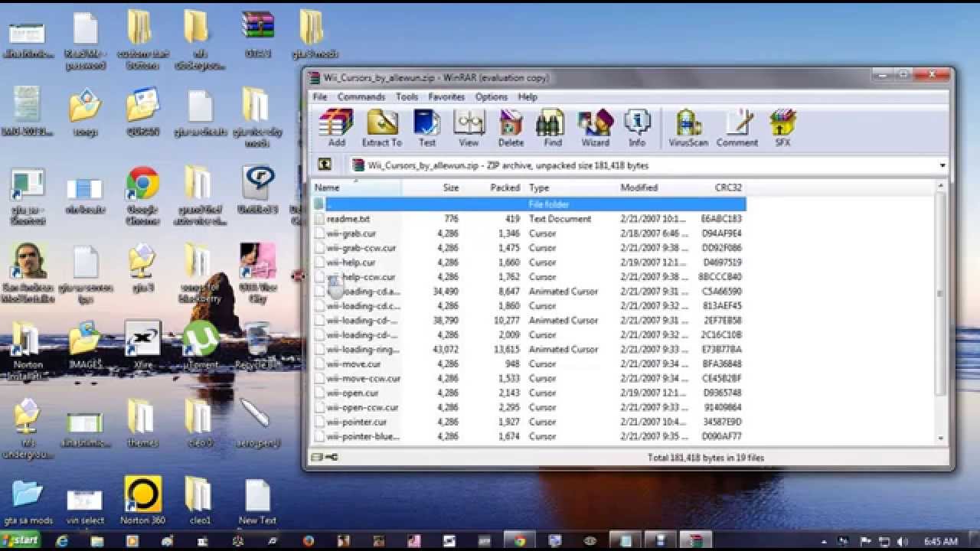This screenshot has height=551, width=980.
Task: Select the wii-open-ccw.cur file
Action: pos(529,408)
